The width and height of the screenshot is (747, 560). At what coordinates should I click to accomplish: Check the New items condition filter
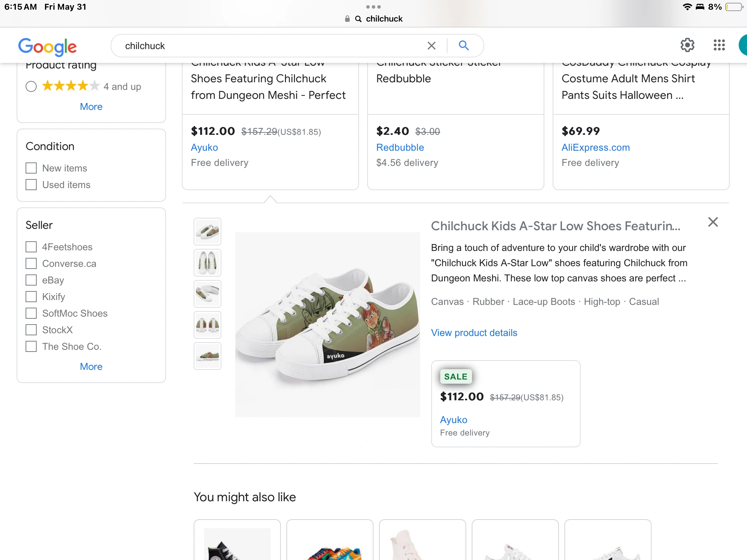click(x=31, y=168)
